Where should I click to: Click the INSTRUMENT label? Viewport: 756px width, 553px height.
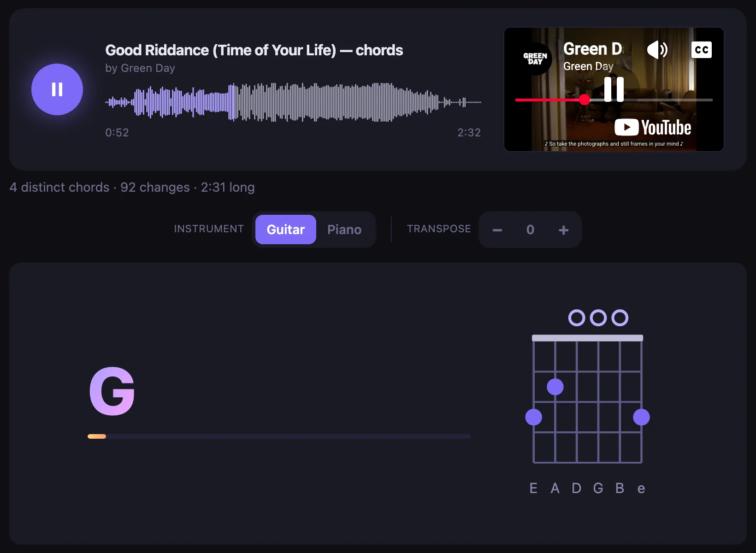click(x=209, y=229)
